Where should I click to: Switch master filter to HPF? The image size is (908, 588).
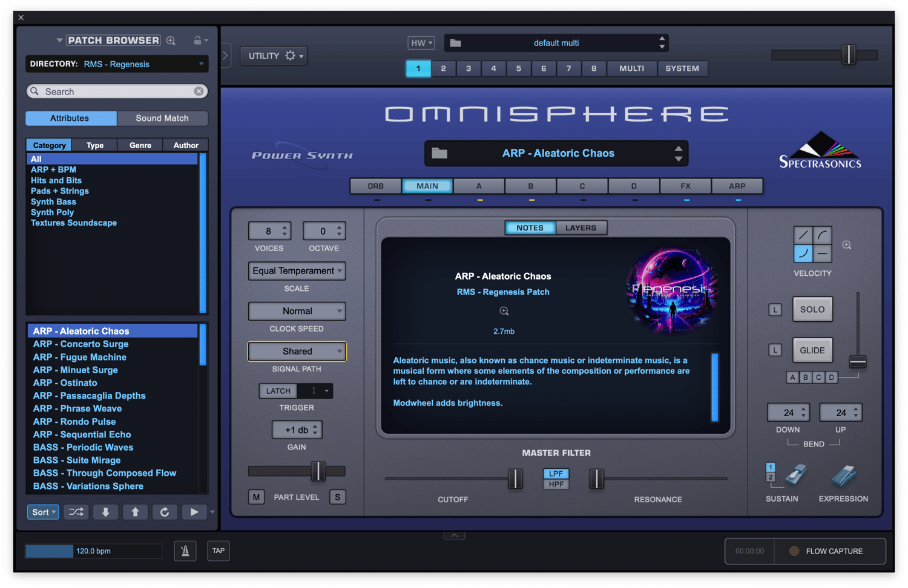(x=556, y=484)
